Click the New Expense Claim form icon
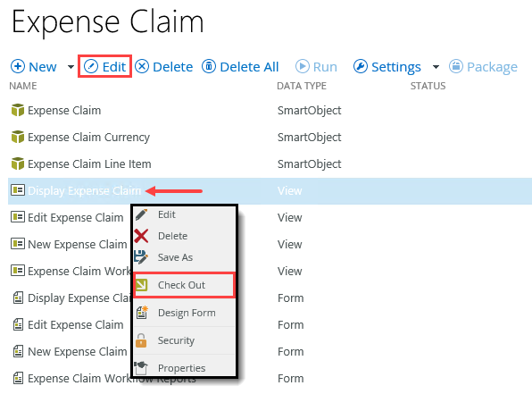This screenshot has width=532, height=394. click(x=18, y=351)
